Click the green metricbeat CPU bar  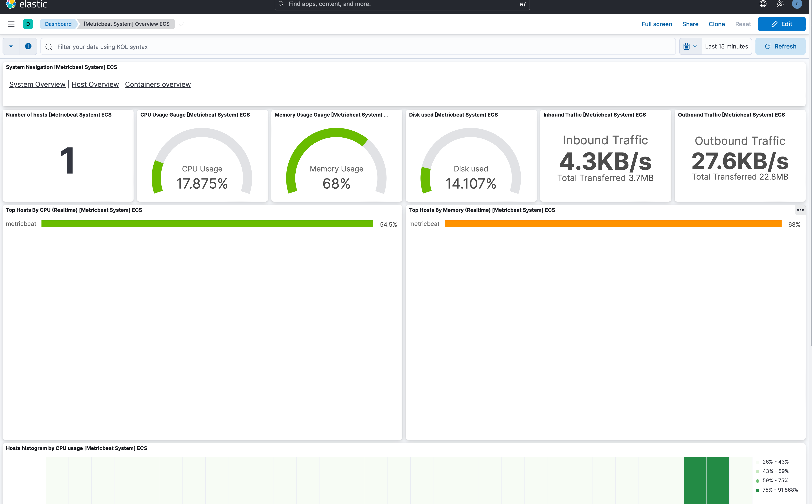[x=207, y=224]
